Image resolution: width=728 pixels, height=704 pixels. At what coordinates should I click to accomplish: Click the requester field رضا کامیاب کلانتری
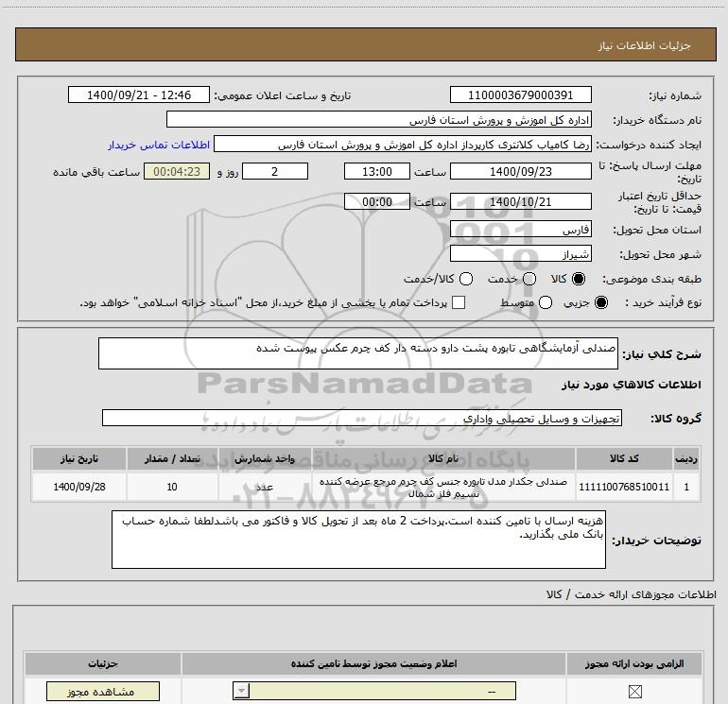click(x=403, y=145)
